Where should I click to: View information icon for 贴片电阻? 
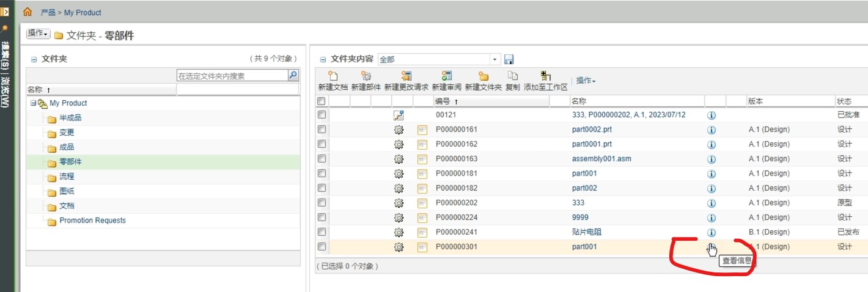712,232
